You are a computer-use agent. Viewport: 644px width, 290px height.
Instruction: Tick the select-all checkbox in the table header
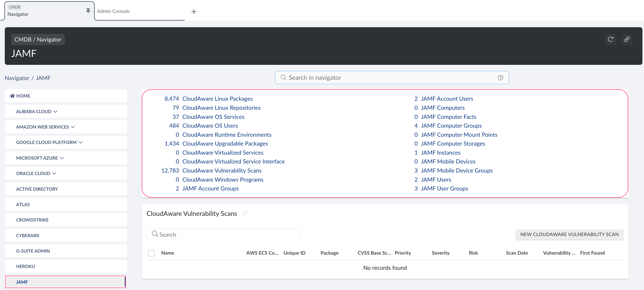[151, 253]
